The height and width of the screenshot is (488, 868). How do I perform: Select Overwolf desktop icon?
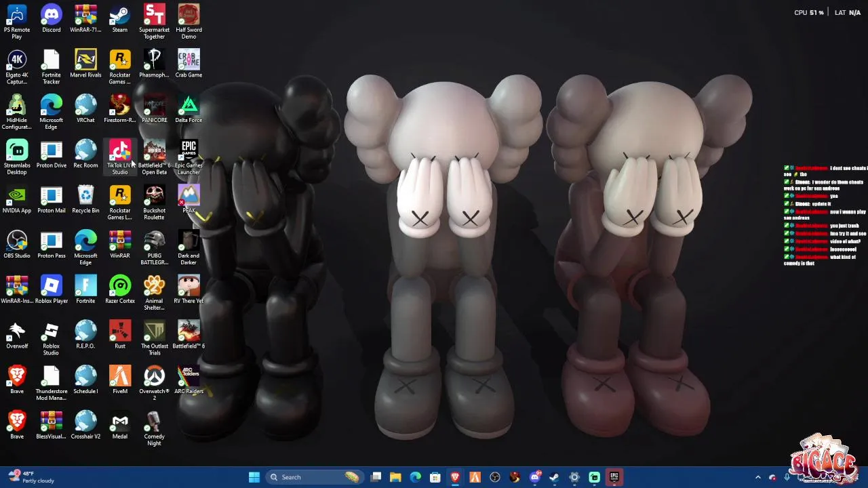point(17,335)
